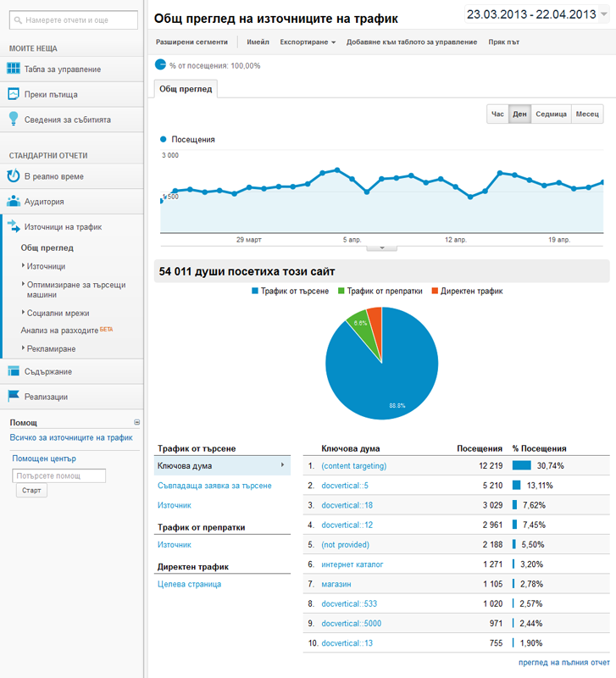Viewport: 616px width, 678px height.
Task: Click the Преки пътища shortcuts icon
Action: click(x=14, y=94)
